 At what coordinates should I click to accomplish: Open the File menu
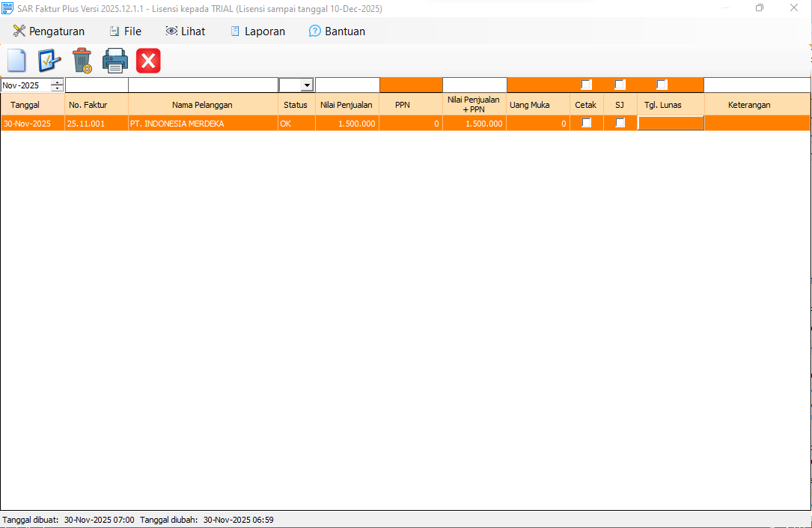pyautogui.click(x=125, y=31)
